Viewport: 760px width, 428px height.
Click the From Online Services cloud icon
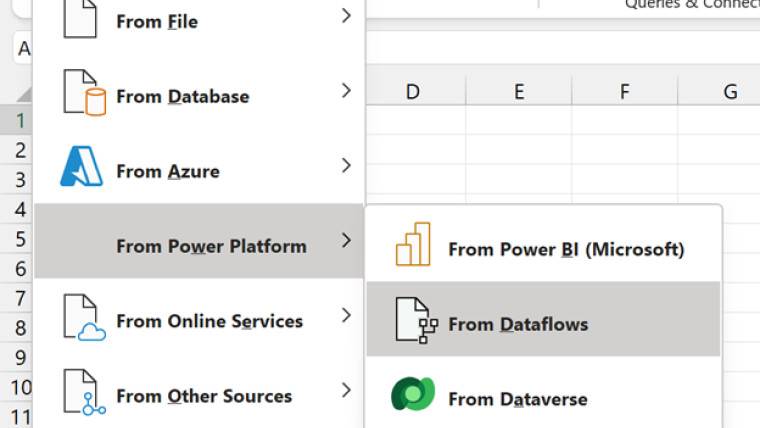[84, 317]
